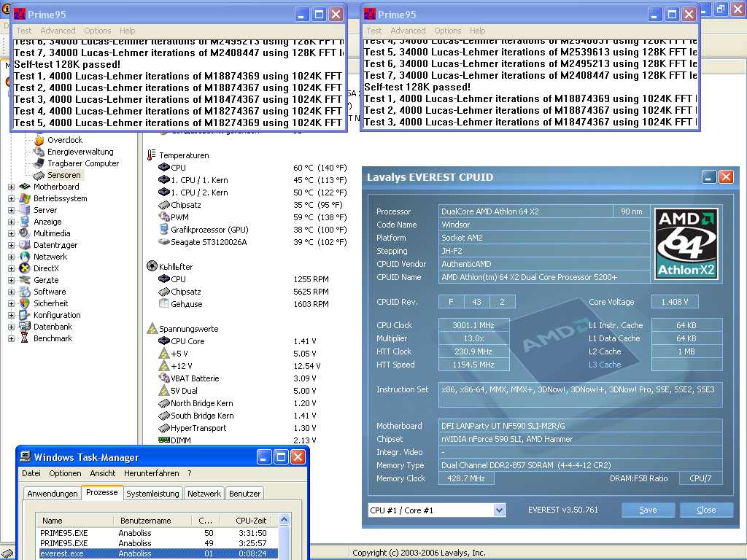Screen dimensions: 747x560
Task: Open Options menu in right Prime95
Action: pos(448,31)
